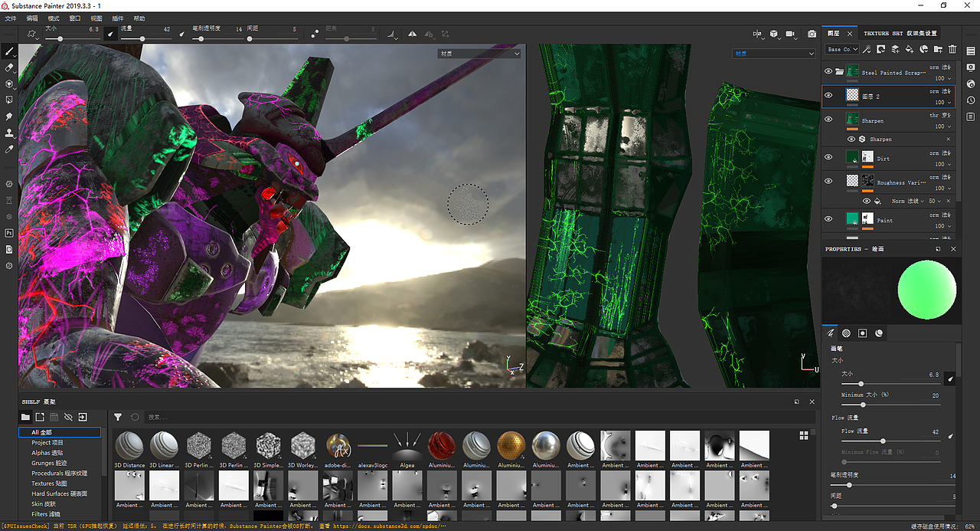This screenshot has height=531, width=980.
Task: Toggle size pen pressure icon beside 大小 slider
Action: [x=109, y=34]
